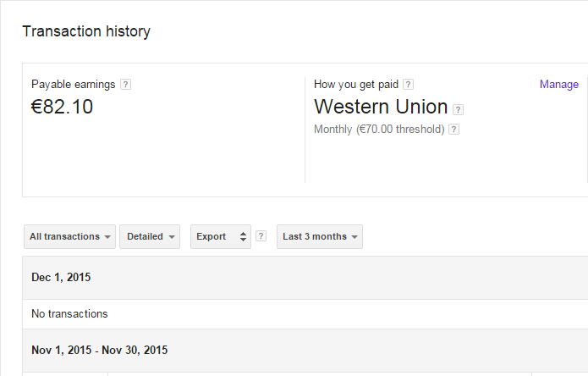Click the No transactions row
This screenshot has height=376, width=588.
[x=69, y=314]
